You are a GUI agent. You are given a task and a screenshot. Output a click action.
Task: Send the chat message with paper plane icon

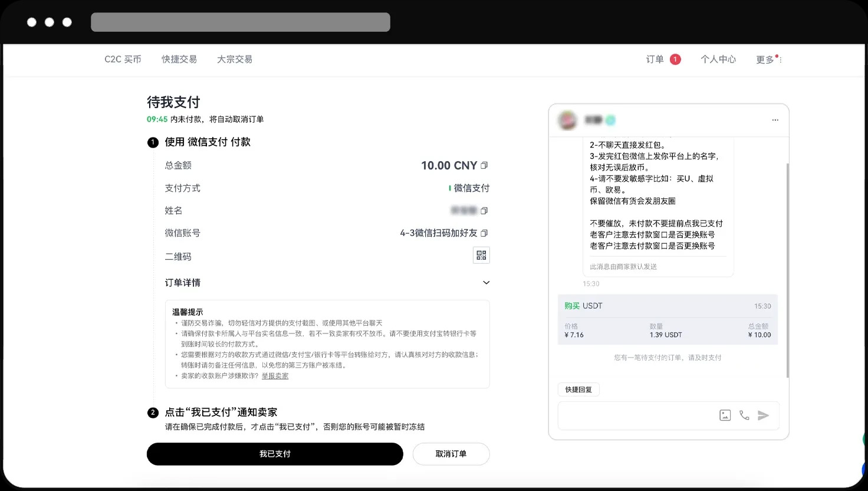[x=764, y=415]
